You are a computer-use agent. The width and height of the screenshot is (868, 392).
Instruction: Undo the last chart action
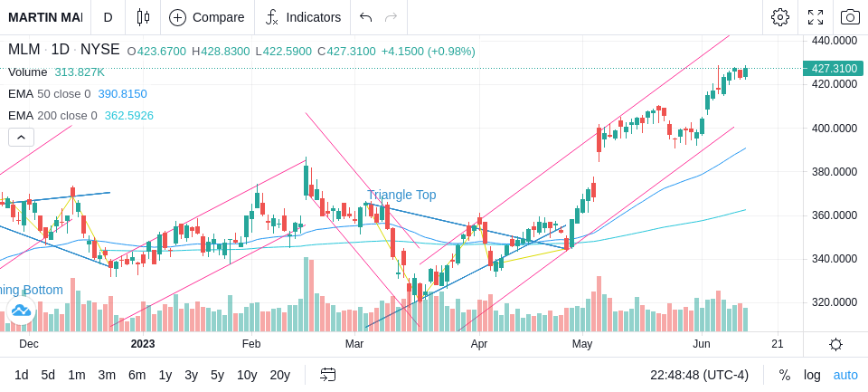tap(365, 17)
